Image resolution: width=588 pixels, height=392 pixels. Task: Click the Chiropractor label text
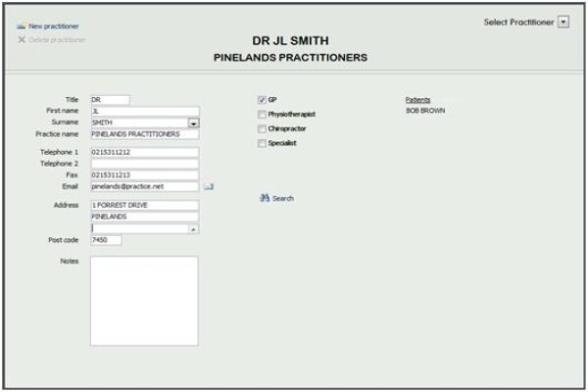[x=287, y=128]
